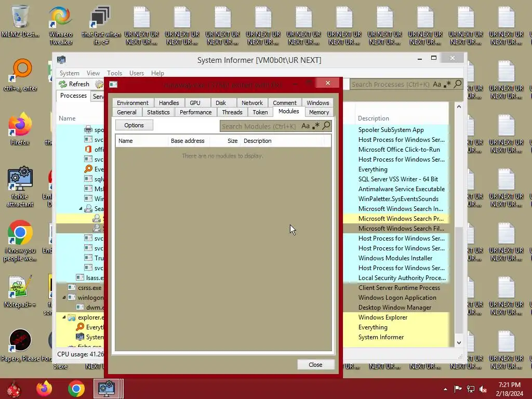The width and height of the screenshot is (532, 399).
Task: Click the properties dialog title bar icon
Action: coord(113,84)
